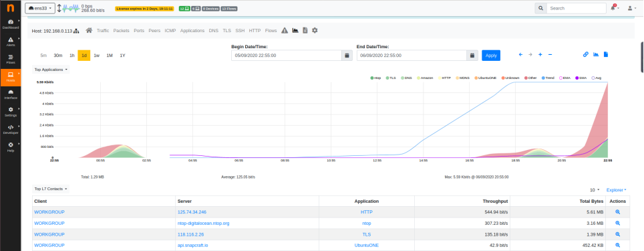Click the Apply button

[x=491, y=55]
